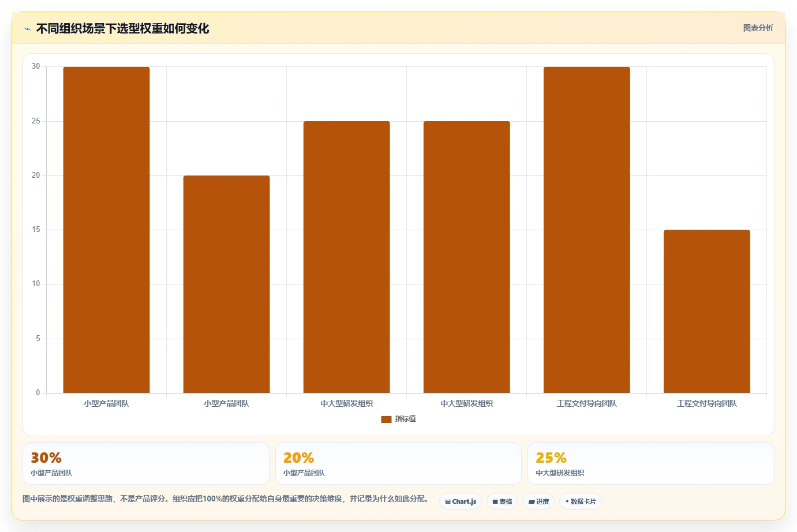
Task: Click the footnote text beginning 图中展示的是权重调整思路
Action: pyautogui.click(x=226, y=499)
